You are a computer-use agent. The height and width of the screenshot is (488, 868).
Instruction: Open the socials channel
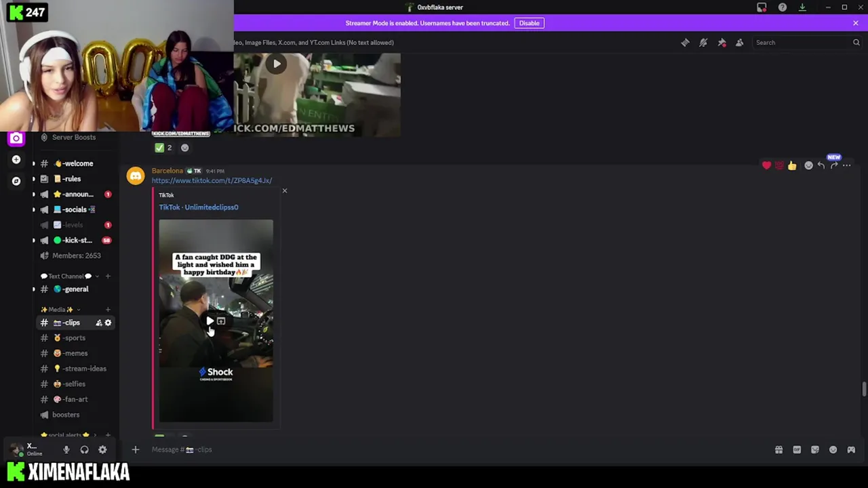point(73,209)
